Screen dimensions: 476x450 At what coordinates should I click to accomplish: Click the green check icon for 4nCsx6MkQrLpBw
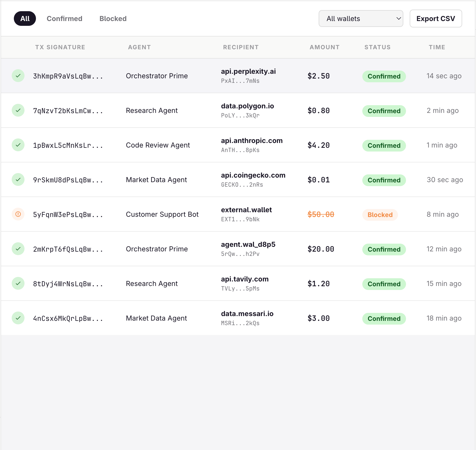point(18,318)
